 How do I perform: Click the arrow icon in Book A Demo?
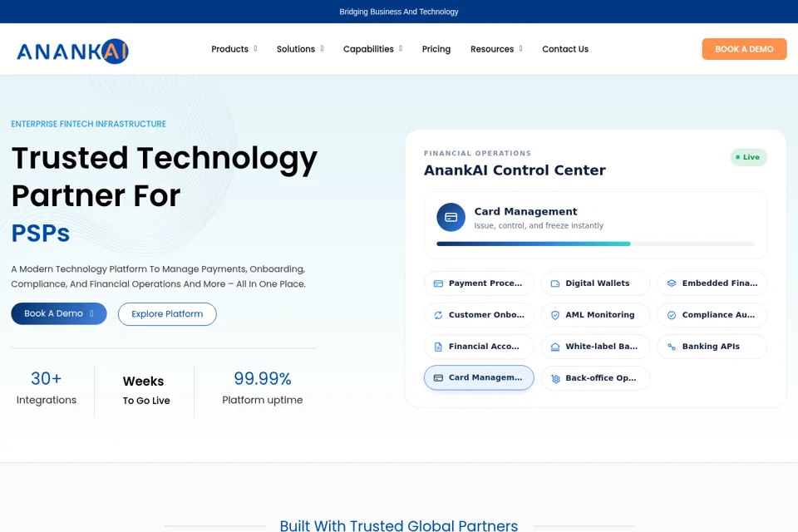(91, 313)
